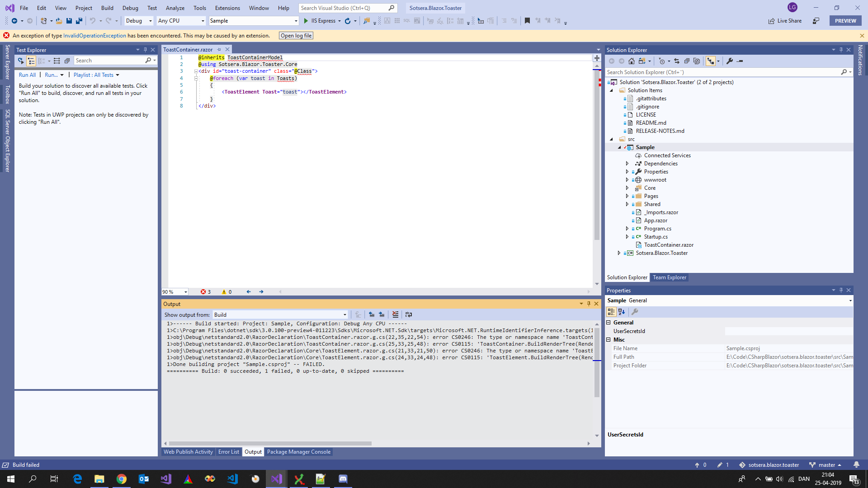Click the InvalidOperationException link
Screen dimensions: 868x488
(x=94, y=36)
